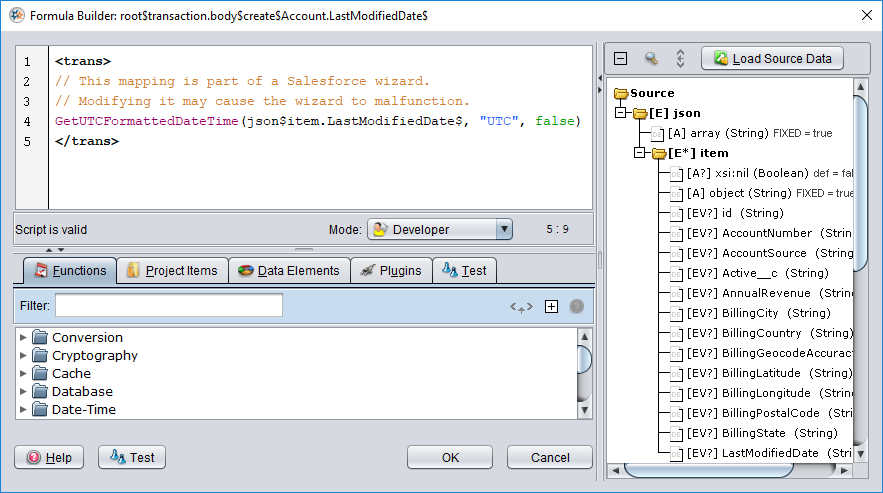This screenshot has width=883, height=493.
Task: Switch to the Plugins tab
Action: pyautogui.click(x=391, y=270)
